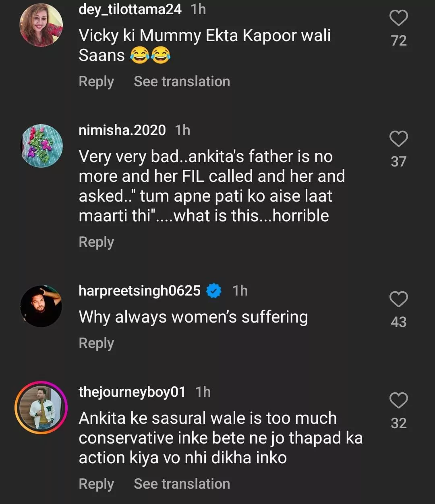
Task: View thejourneyboy01's story ring avatar
Action: pyautogui.click(x=41, y=407)
